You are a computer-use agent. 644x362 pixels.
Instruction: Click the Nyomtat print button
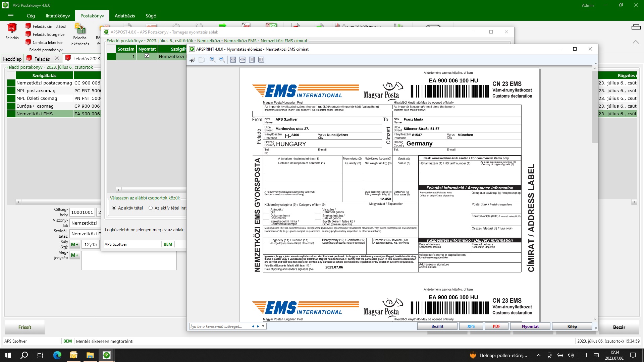point(530,326)
